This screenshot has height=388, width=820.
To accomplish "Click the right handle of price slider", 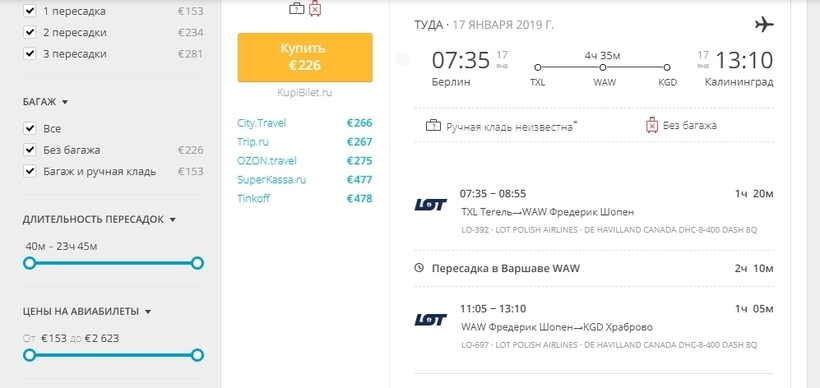I will click(197, 355).
